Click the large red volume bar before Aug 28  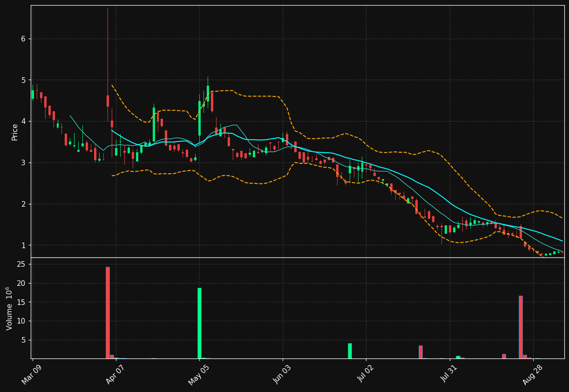click(521, 327)
